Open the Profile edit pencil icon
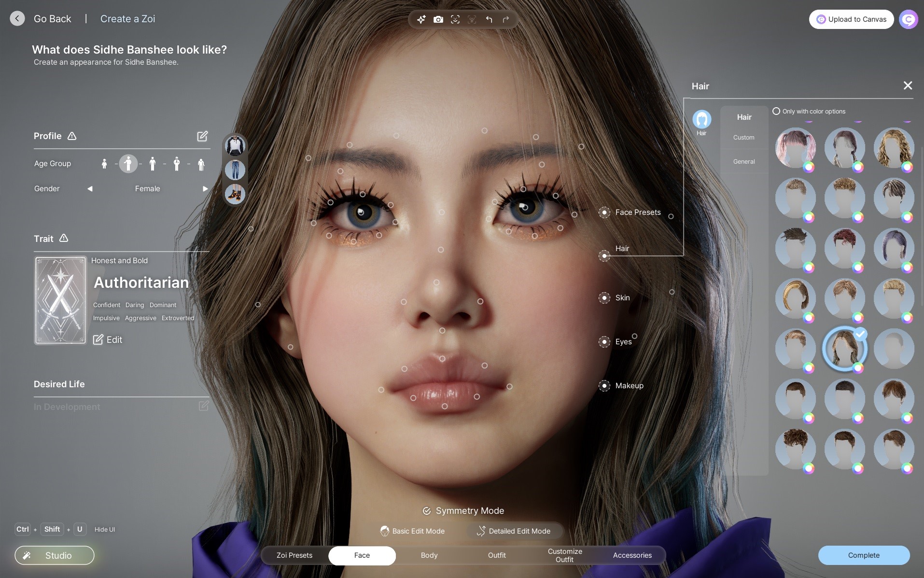Image resolution: width=924 pixels, height=578 pixels. tap(202, 136)
